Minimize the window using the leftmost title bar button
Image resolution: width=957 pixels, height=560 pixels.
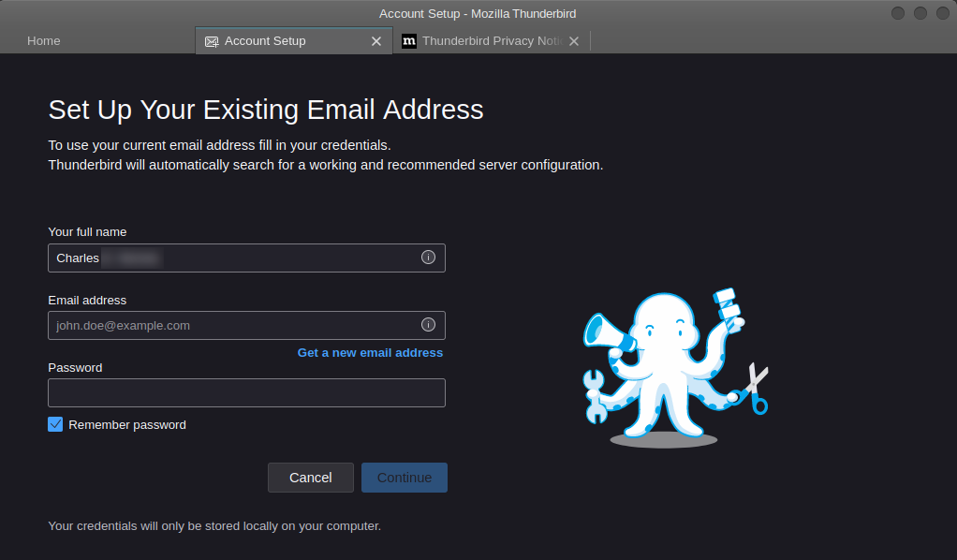point(898,13)
